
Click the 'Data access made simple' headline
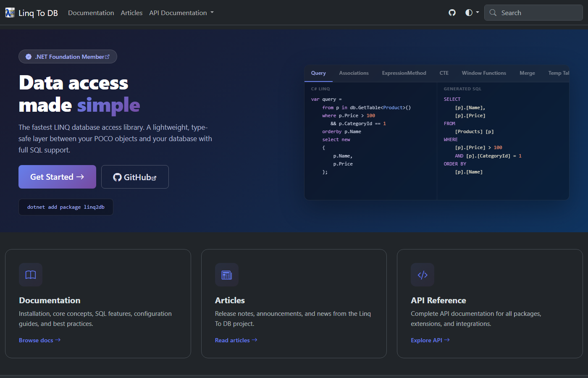tap(79, 94)
